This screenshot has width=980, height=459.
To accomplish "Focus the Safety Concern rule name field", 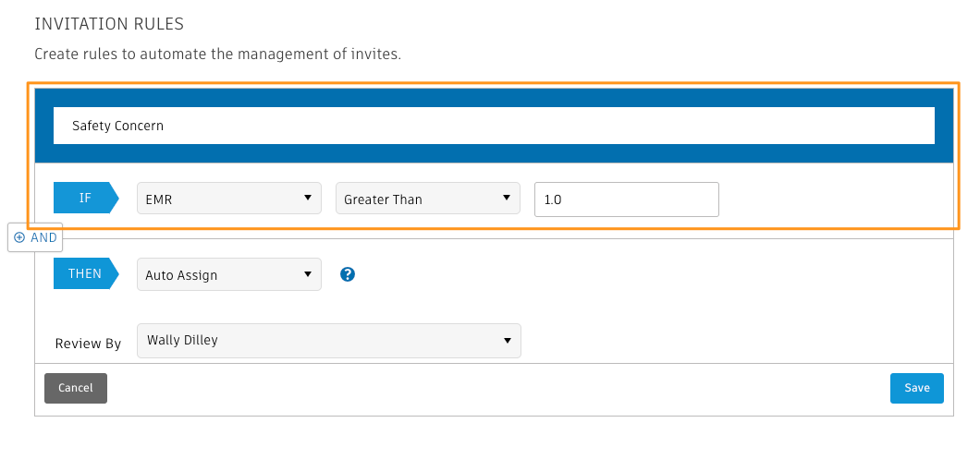I will click(x=494, y=126).
